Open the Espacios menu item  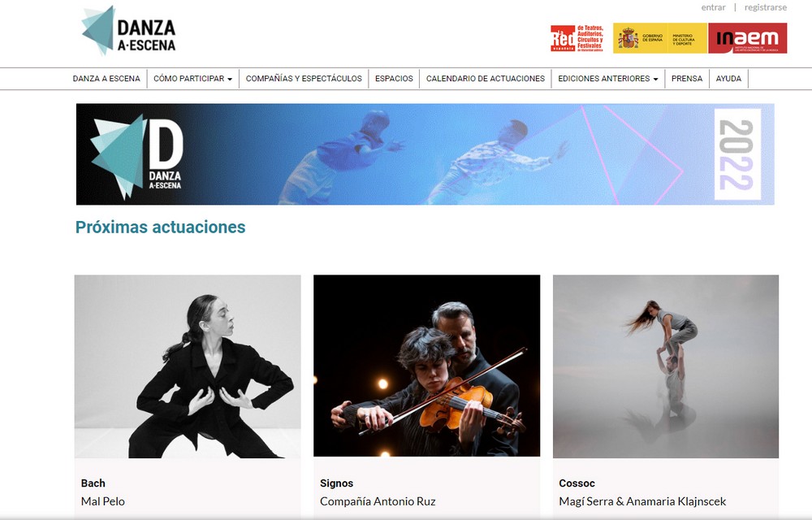(x=394, y=79)
